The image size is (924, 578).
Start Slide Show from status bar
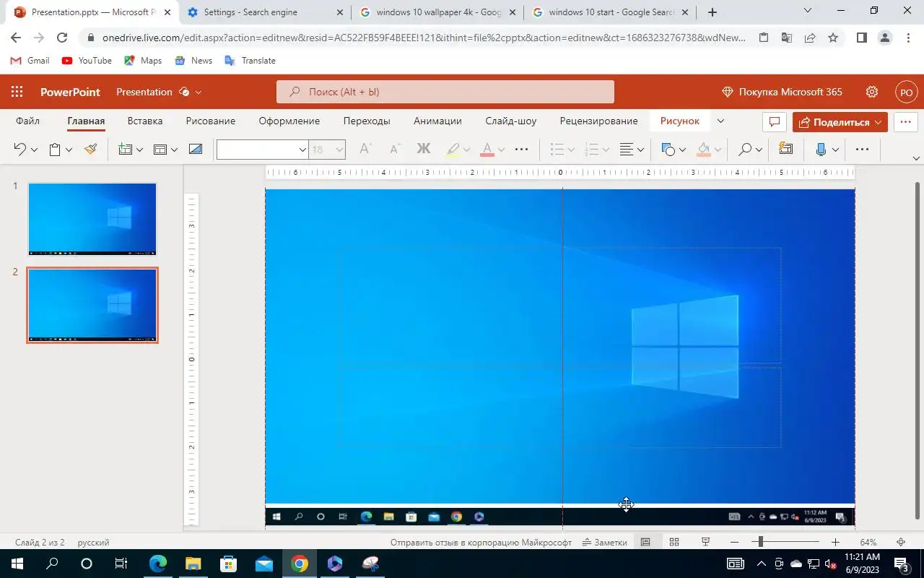[x=706, y=542]
